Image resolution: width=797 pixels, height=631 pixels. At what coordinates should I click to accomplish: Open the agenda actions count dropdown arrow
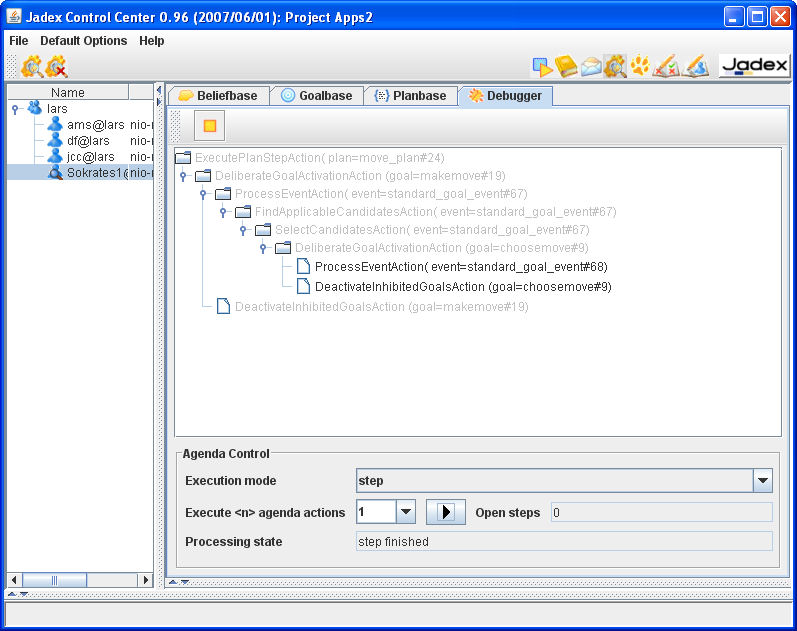tap(406, 512)
